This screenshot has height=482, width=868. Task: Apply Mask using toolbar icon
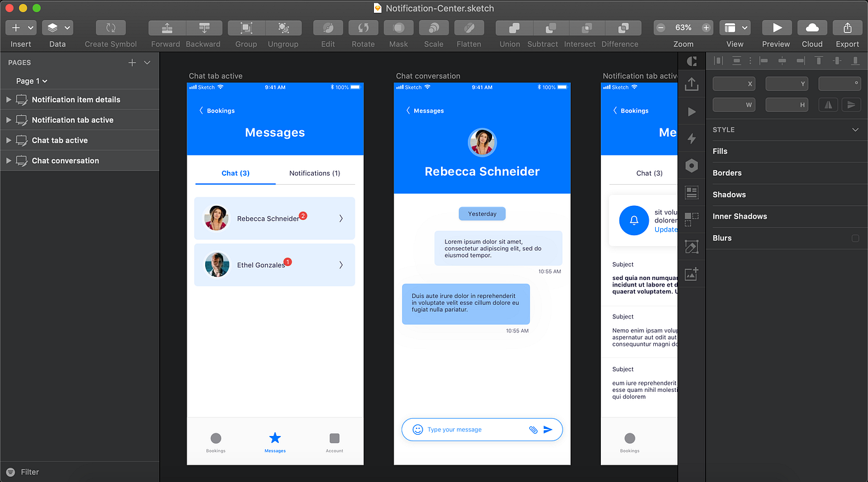(398, 27)
